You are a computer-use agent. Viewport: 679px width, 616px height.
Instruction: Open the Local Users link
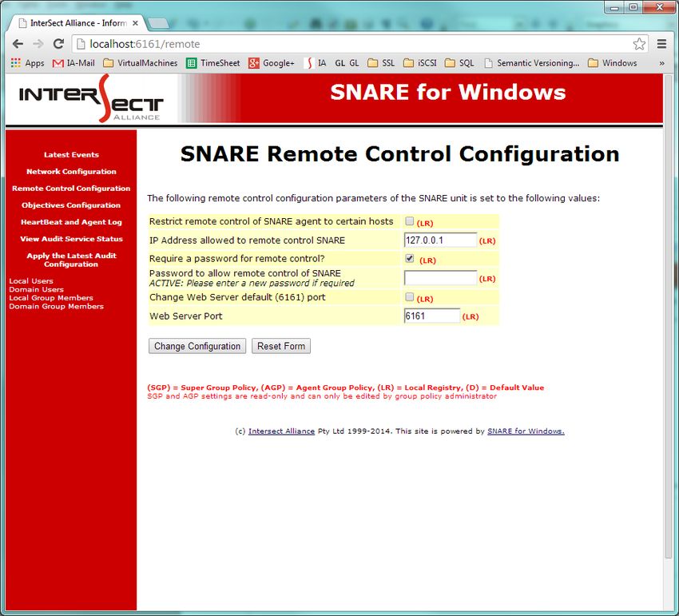click(31, 281)
